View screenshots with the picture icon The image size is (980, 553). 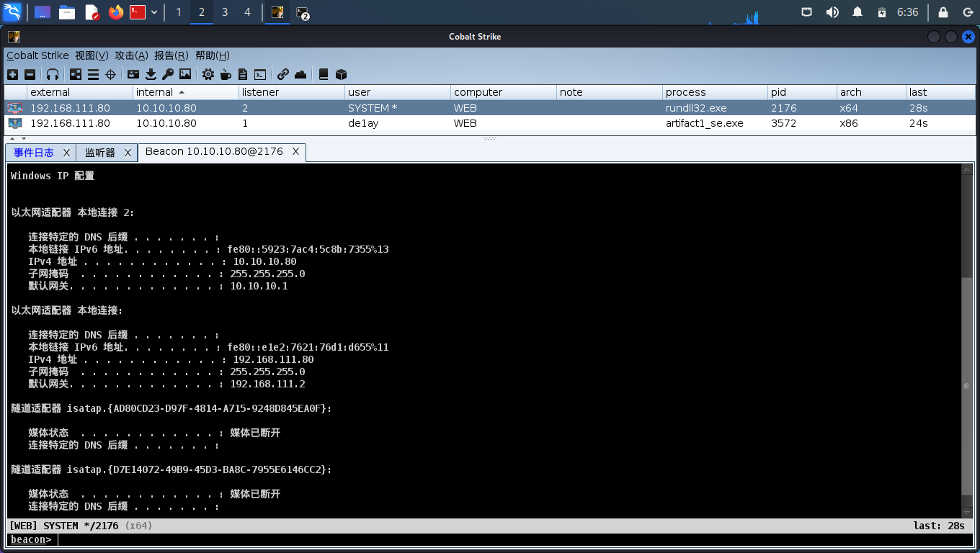(x=185, y=74)
